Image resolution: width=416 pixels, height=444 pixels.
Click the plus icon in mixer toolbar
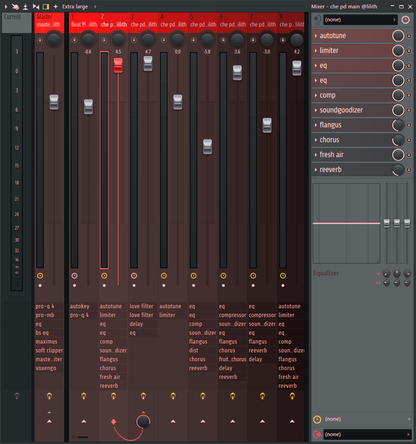pyautogui.click(x=56, y=6)
